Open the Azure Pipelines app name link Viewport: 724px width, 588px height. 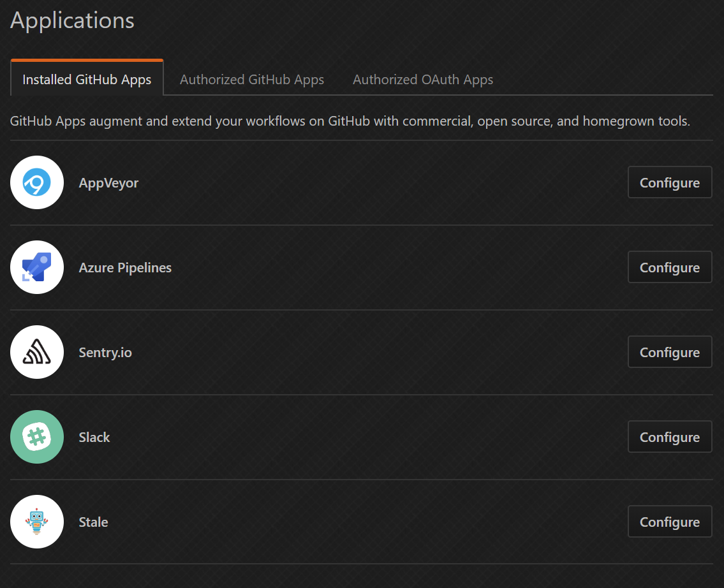[x=125, y=267]
